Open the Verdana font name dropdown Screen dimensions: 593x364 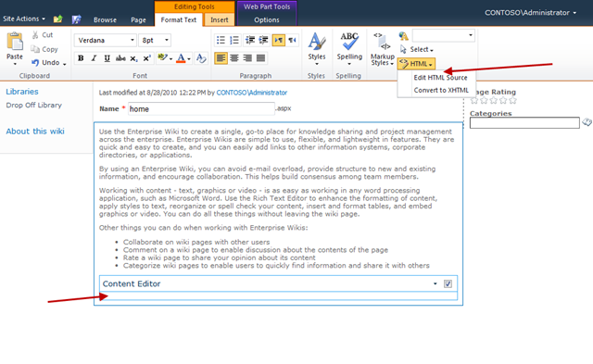[x=106, y=40]
